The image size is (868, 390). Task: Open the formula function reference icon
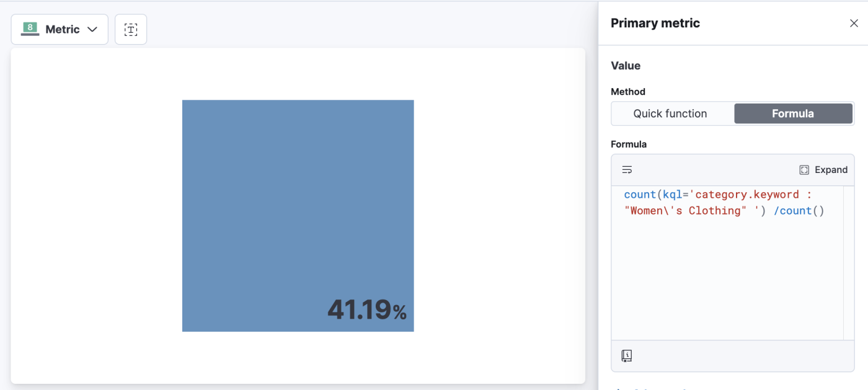pyautogui.click(x=627, y=356)
